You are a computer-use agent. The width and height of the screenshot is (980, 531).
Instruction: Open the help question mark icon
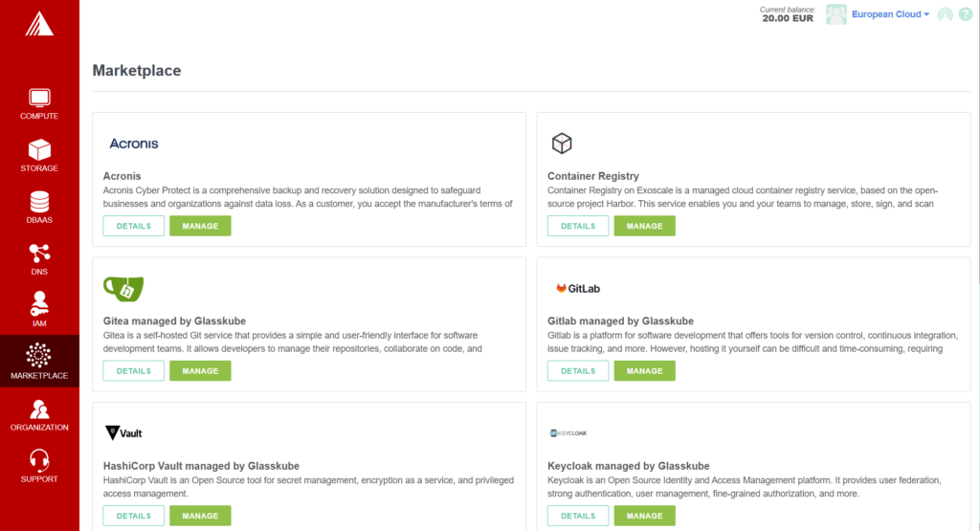tap(965, 14)
